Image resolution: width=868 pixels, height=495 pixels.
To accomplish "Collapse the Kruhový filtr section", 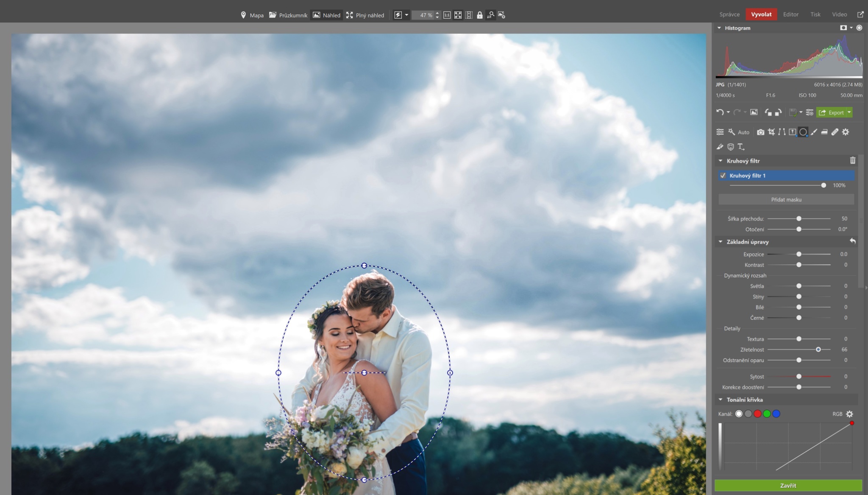I will (721, 161).
